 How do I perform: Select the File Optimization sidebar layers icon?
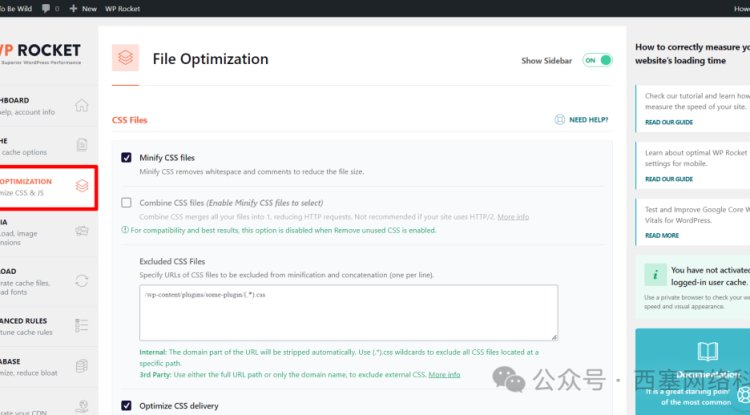82,185
